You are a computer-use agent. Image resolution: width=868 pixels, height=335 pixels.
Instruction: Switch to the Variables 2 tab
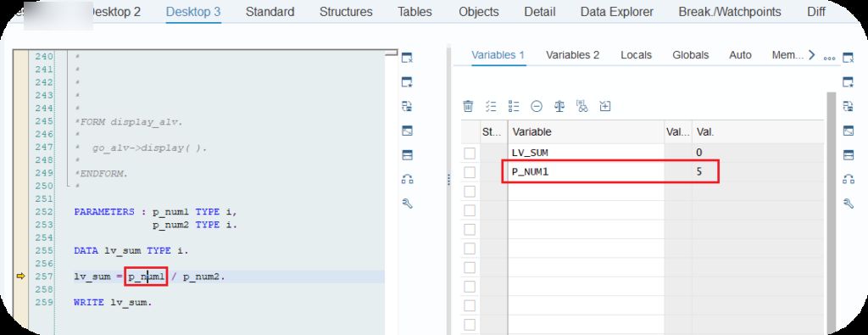pos(572,55)
